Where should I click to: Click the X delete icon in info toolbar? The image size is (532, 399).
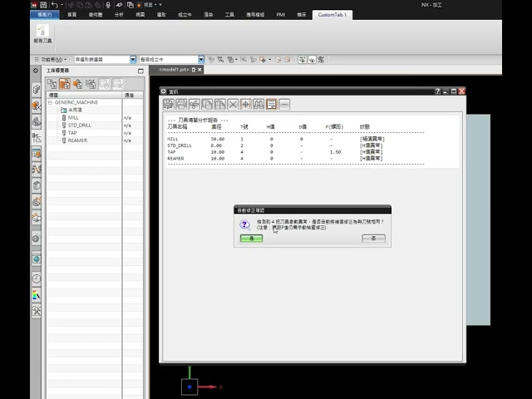point(233,104)
